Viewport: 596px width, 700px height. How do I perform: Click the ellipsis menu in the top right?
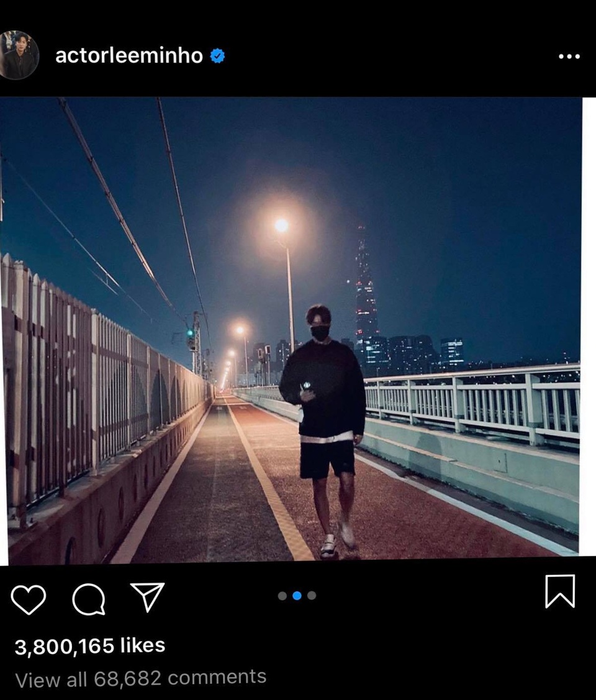569,56
